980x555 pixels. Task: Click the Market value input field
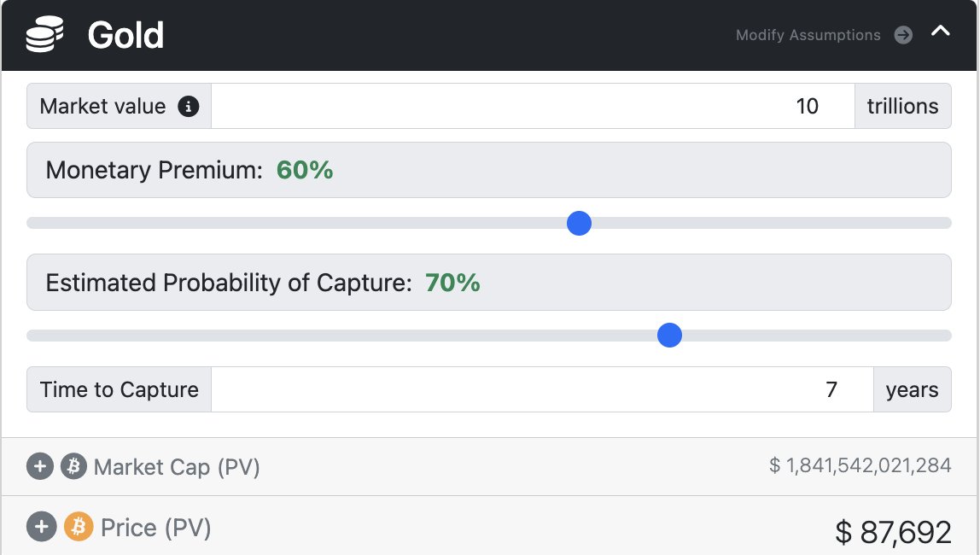[x=532, y=106]
